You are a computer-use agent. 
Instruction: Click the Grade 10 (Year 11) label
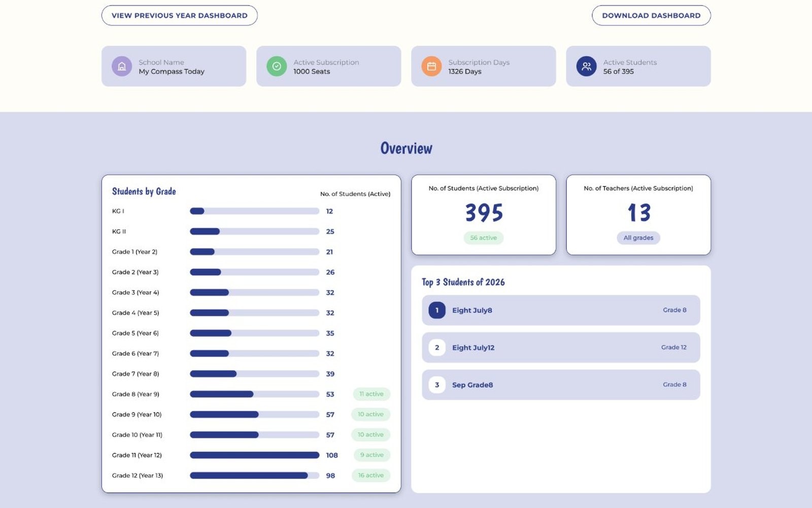[137, 435]
